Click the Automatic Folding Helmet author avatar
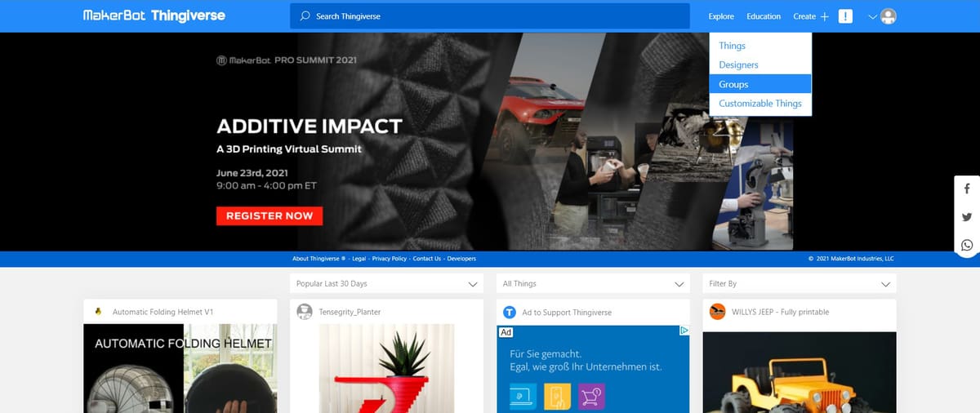This screenshot has width=980, height=413. click(x=99, y=312)
